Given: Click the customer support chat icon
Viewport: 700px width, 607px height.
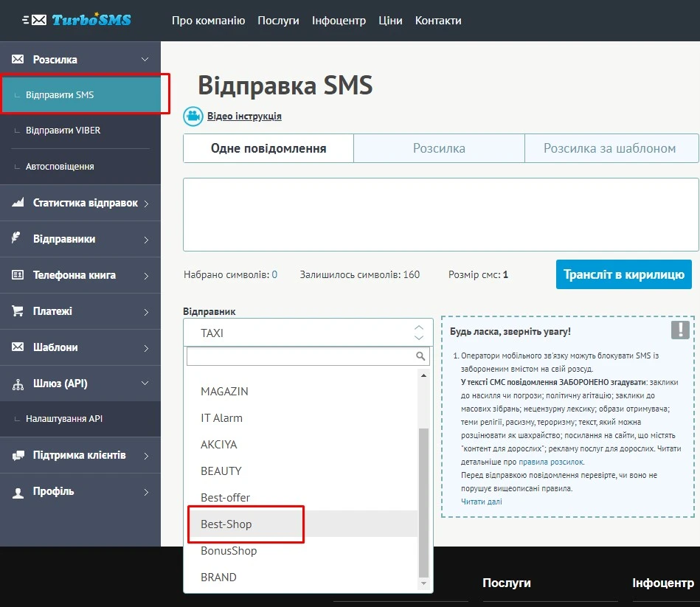Looking at the screenshot, I should pos(18,455).
